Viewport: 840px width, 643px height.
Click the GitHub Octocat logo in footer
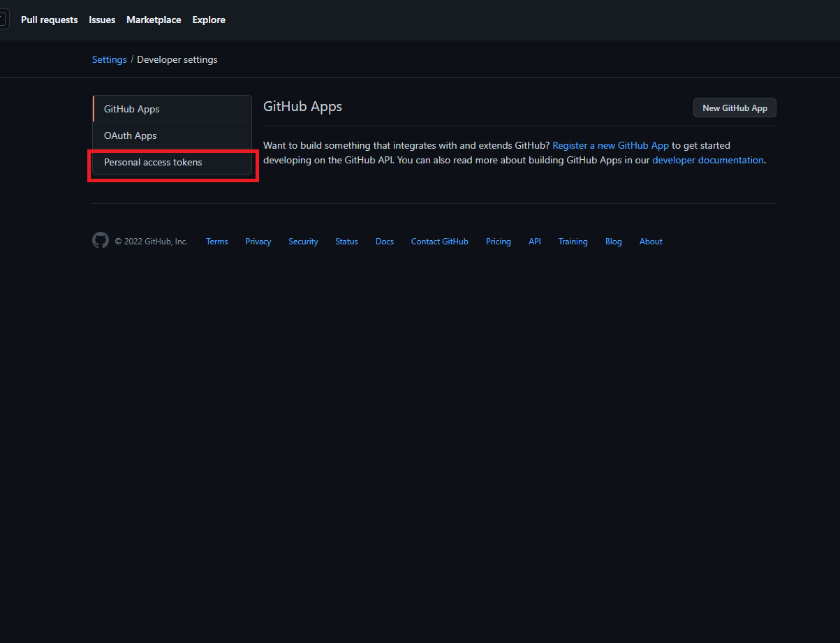click(101, 241)
